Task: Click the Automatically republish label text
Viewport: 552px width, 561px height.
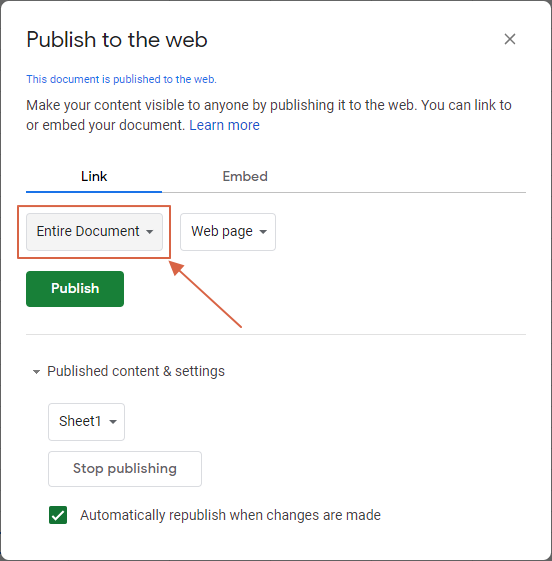Action: point(230,515)
